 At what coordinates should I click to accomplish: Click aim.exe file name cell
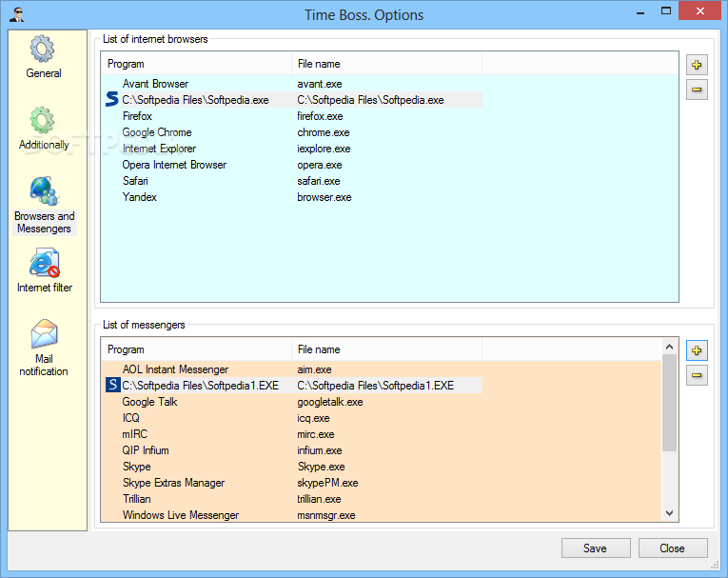[314, 369]
